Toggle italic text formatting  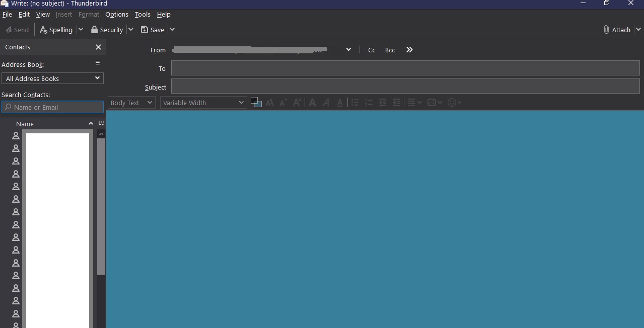pos(326,103)
